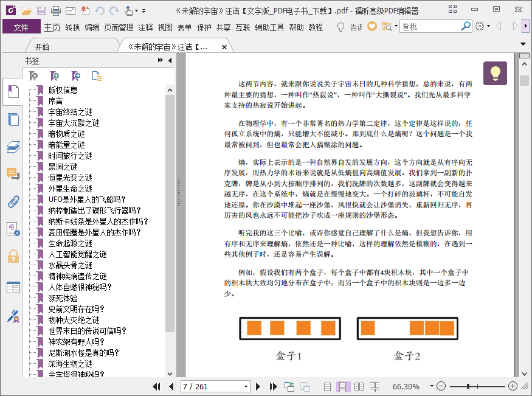Open the Bookmarks side panel icon
This screenshot has width=532, height=396.
13,91
